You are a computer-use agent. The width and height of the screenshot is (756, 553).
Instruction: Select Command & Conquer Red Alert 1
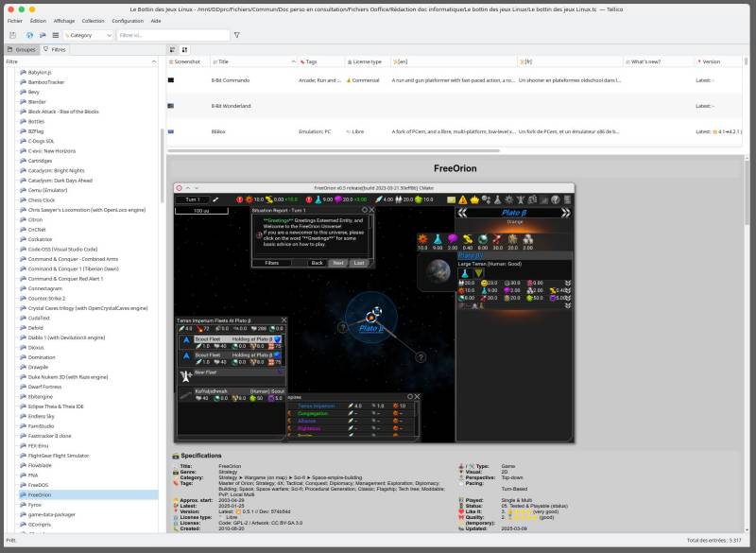pyautogui.click(x=65, y=279)
